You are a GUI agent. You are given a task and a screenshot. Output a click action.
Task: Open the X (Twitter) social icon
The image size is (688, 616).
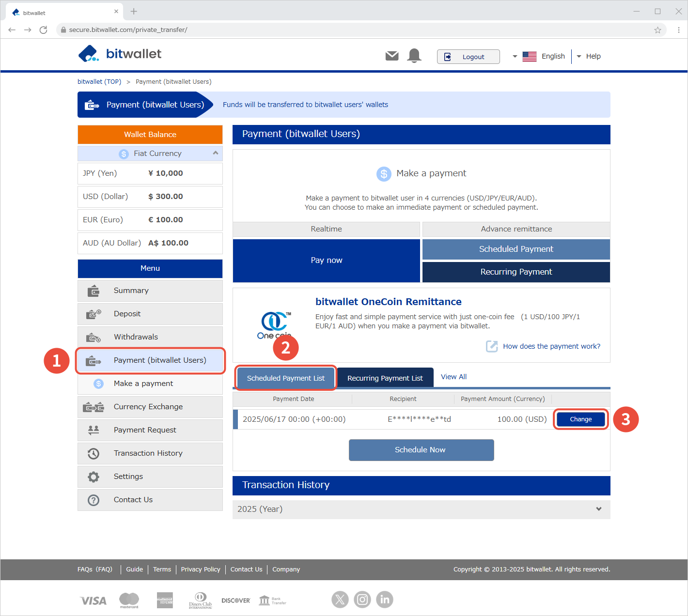(x=340, y=600)
